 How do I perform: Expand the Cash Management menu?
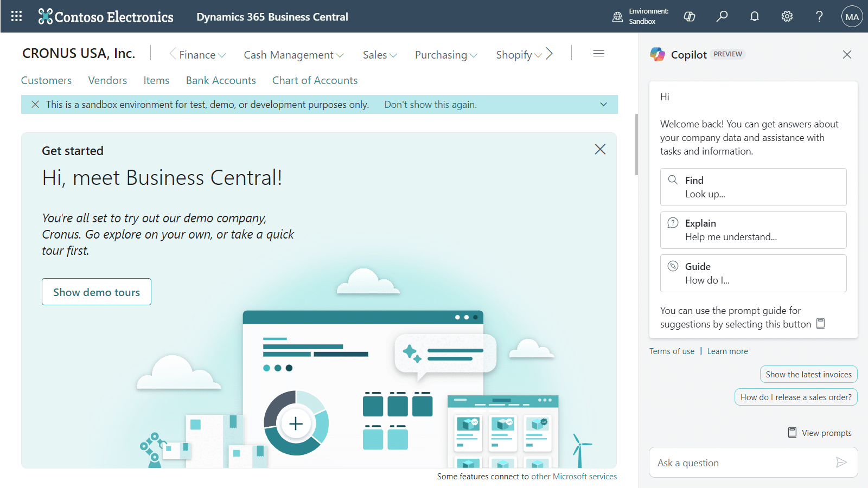[x=293, y=55]
